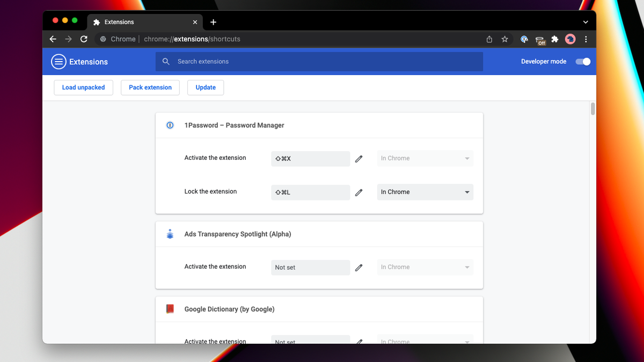
Task: Open the tab strip chevron at top right
Action: click(586, 21)
